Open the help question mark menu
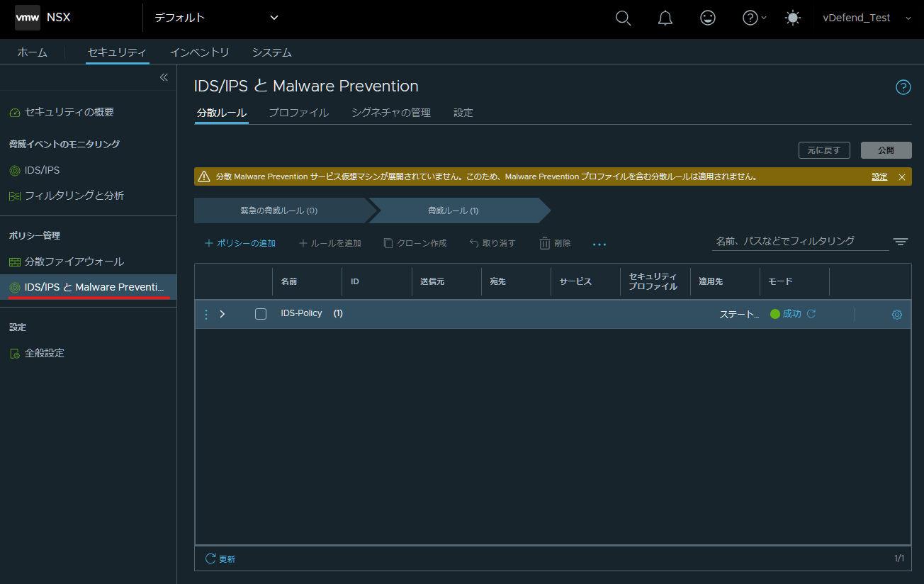 tap(754, 18)
